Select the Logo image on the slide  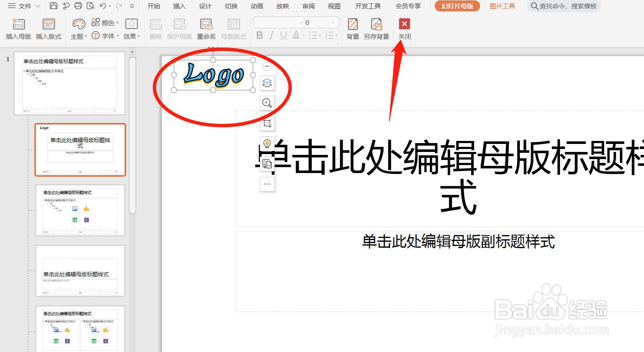click(x=213, y=75)
